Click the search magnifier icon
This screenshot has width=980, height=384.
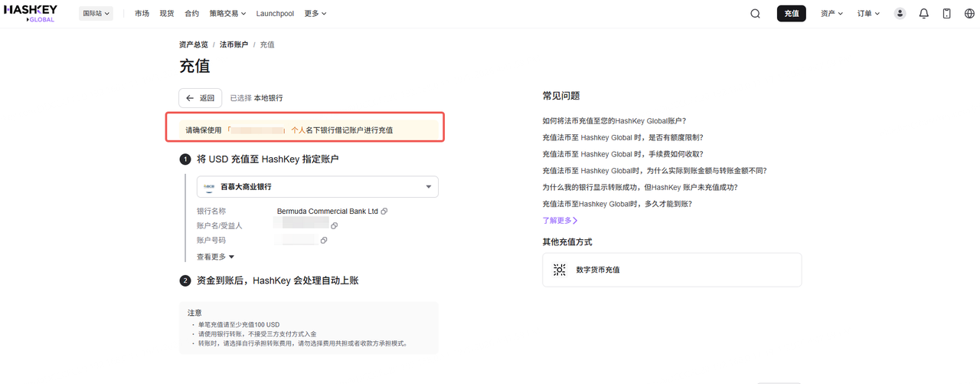point(755,14)
